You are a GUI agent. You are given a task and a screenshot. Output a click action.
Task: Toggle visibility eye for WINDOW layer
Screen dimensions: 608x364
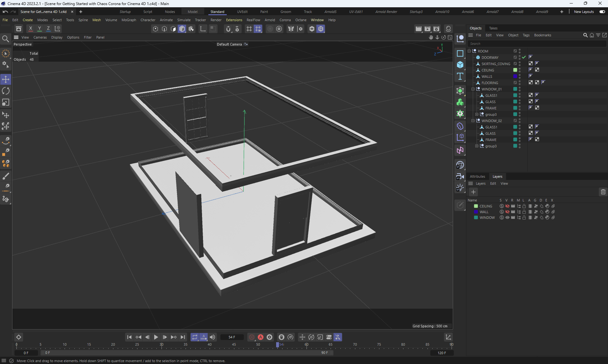pyautogui.click(x=507, y=218)
